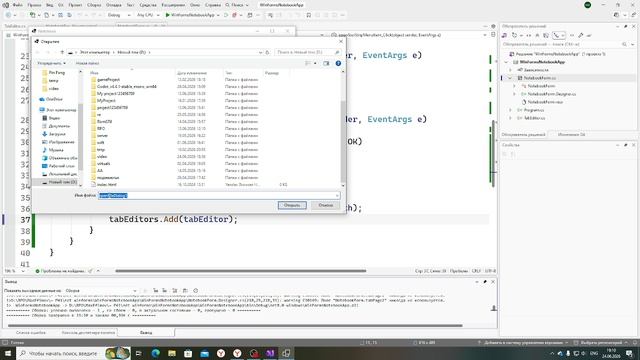Image resolution: width=640 pixels, height=360 pixels.
Task: Select the gameProject folder
Action: 108,80
